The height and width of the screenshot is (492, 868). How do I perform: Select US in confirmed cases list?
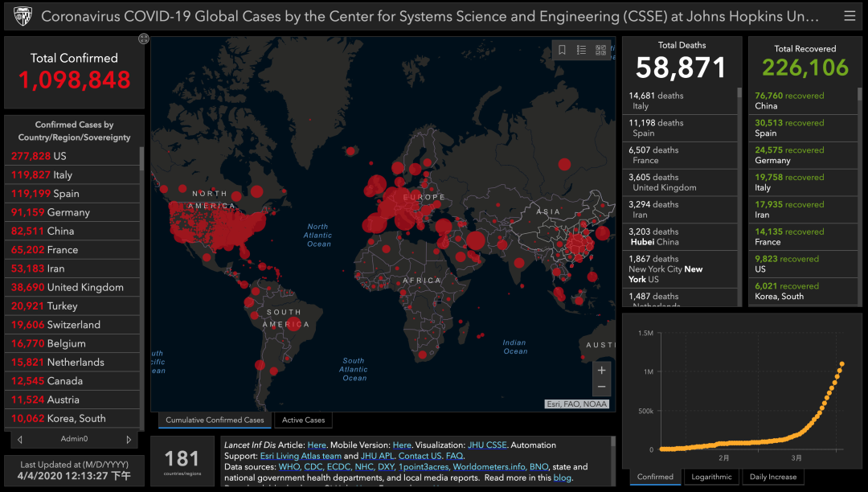point(72,156)
